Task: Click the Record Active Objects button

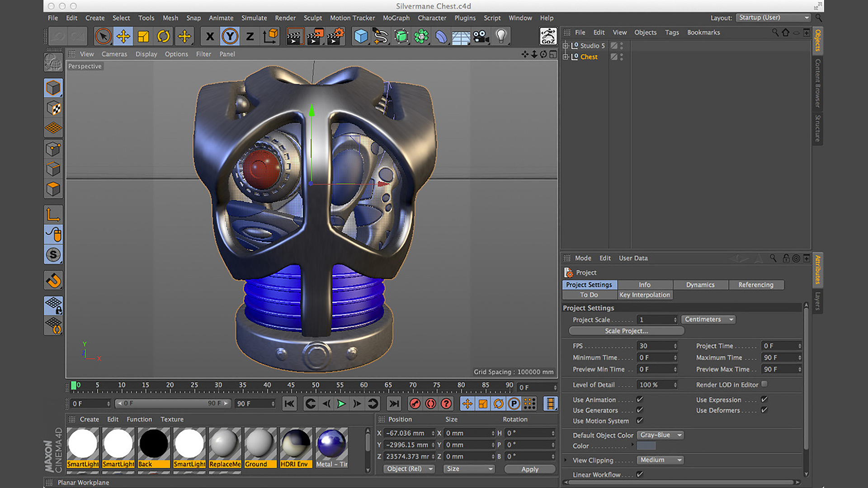Action: click(415, 404)
